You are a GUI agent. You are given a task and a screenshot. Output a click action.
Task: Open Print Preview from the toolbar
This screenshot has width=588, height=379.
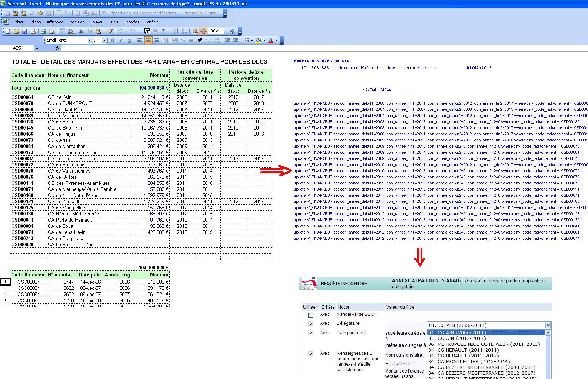point(52,31)
